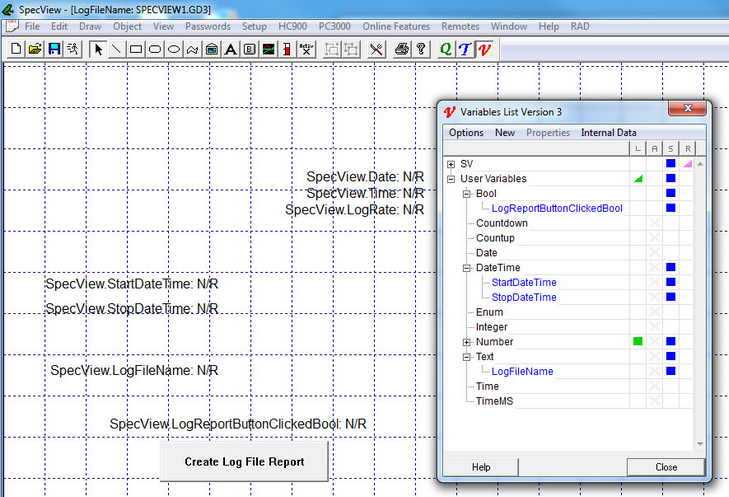The height and width of the screenshot is (497, 729).
Task: Open the HC900 menu
Action: click(x=292, y=27)
